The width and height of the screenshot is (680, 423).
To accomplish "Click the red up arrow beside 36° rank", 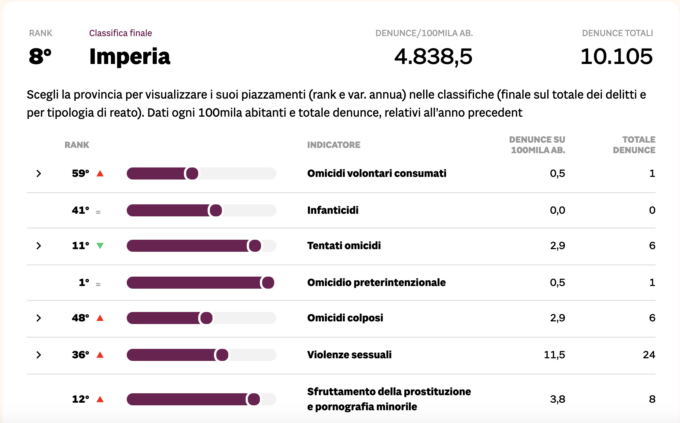I will (x=100, y=355).
